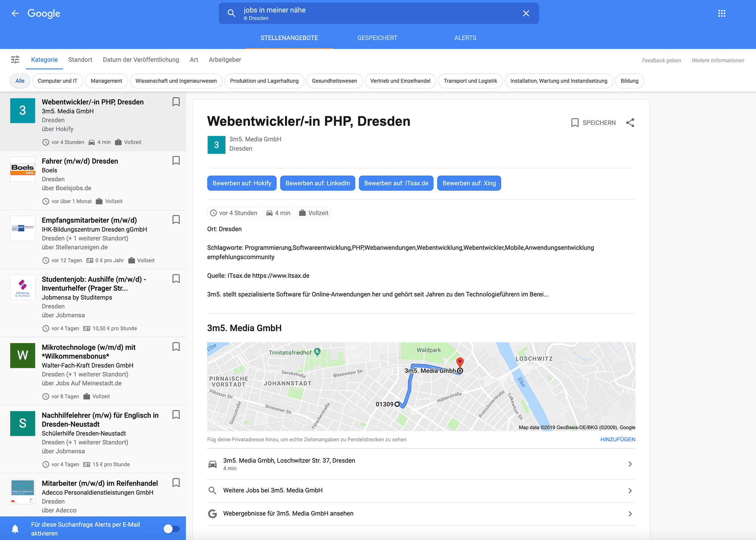Bookmark the Empfangsmitarbeiter listing

tap(176, 220)
